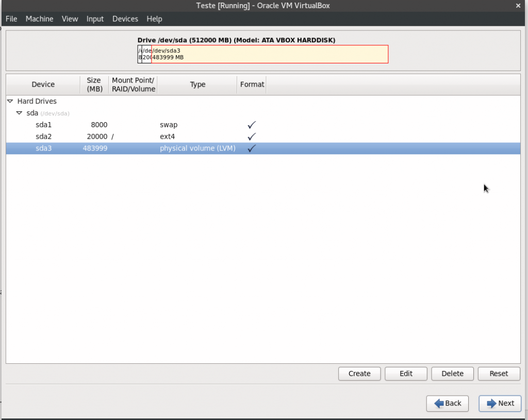Click the Edit button

[x=406, y=374]
